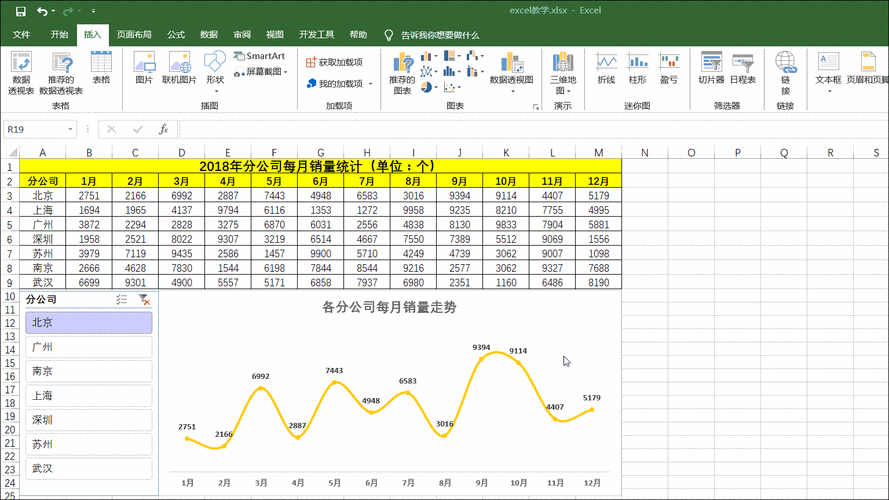Insert a 切片器 slicer

[711, 68]
